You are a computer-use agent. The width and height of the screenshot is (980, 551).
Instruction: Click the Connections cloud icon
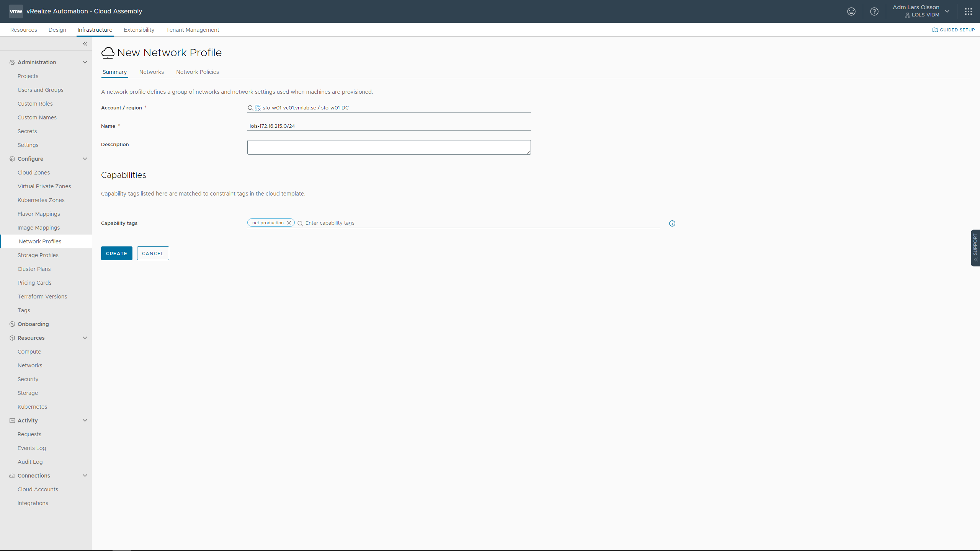12,476
